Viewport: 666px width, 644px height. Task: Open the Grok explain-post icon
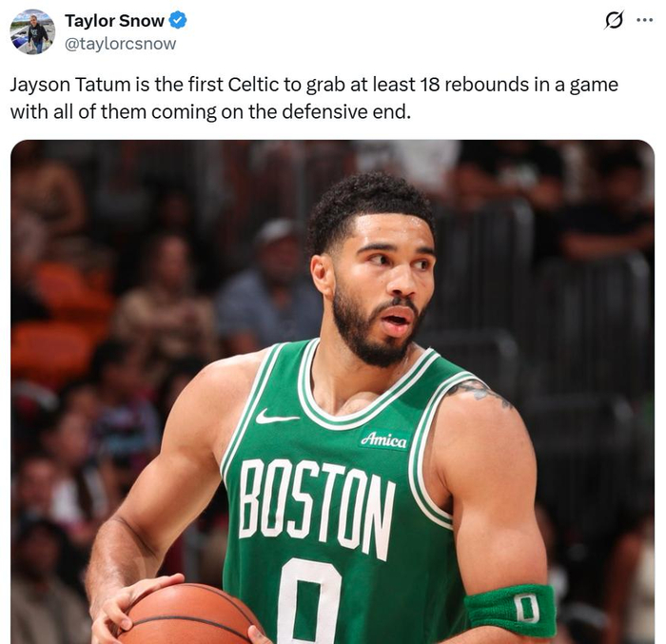click(x=614, y=21)
